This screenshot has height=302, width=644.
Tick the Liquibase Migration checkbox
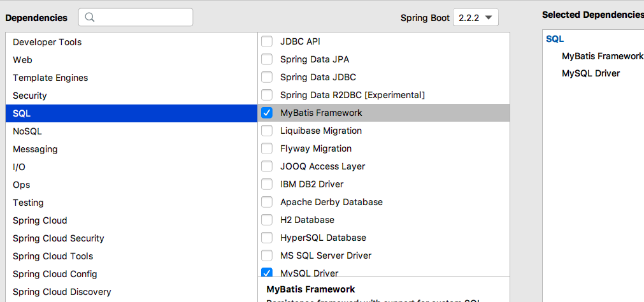(267, 131)
